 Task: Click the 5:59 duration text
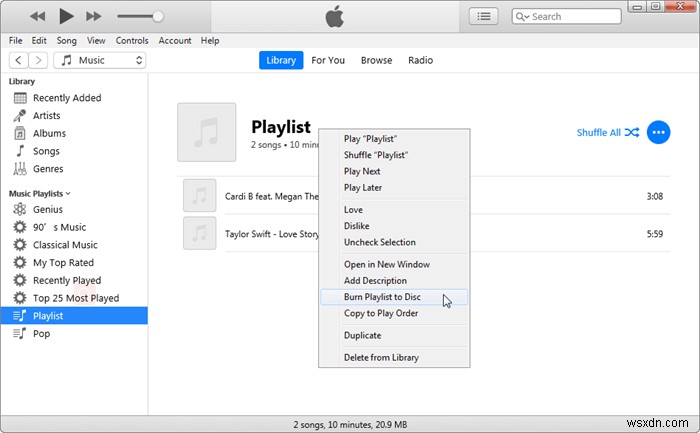655,234
